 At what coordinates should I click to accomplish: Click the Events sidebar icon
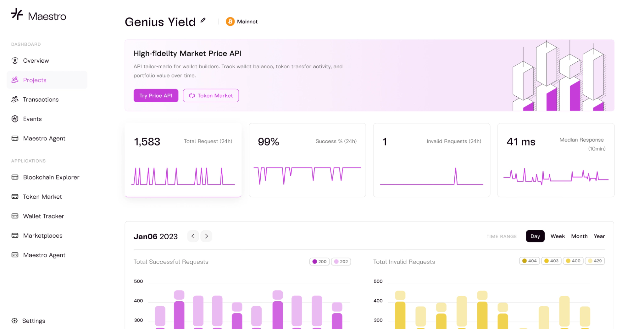click(x=15, y=119)
